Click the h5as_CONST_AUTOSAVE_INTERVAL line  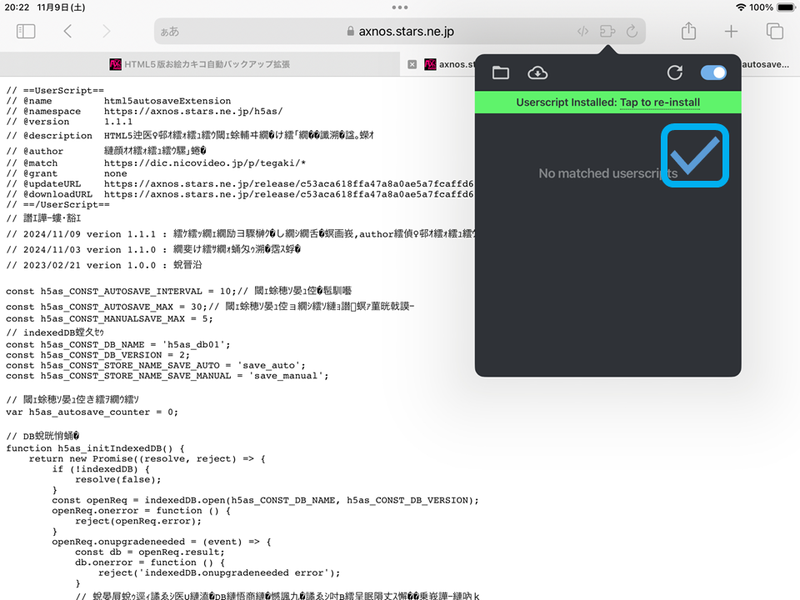[179, 291]
